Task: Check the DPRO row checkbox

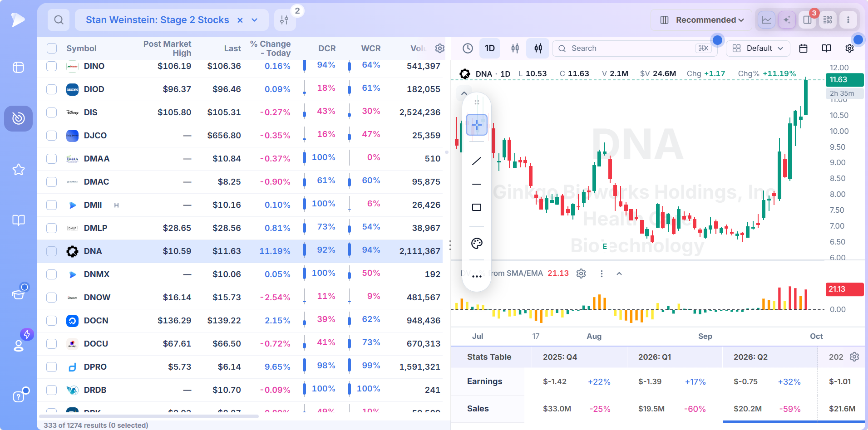Action: (x=52, y=367)
